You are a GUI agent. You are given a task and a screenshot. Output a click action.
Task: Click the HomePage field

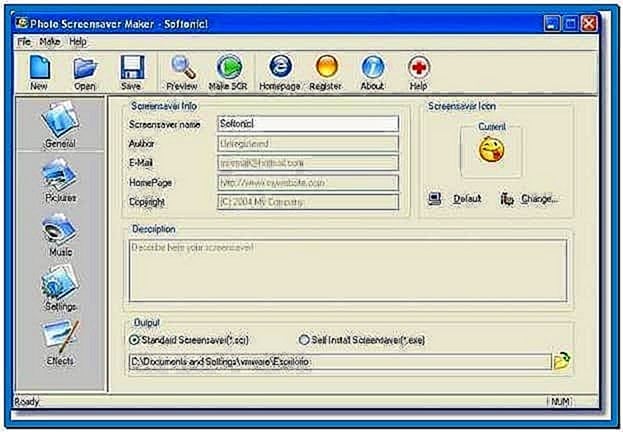point(308,182)
